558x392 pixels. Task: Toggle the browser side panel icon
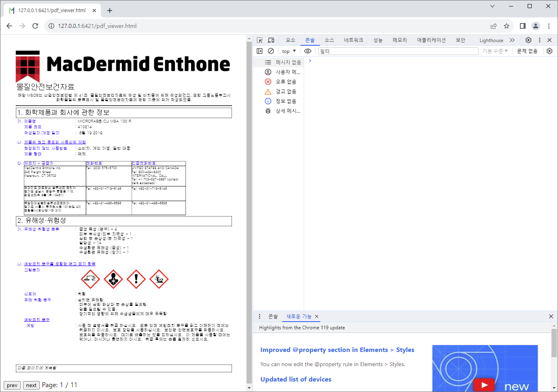[x=523, y=26]
